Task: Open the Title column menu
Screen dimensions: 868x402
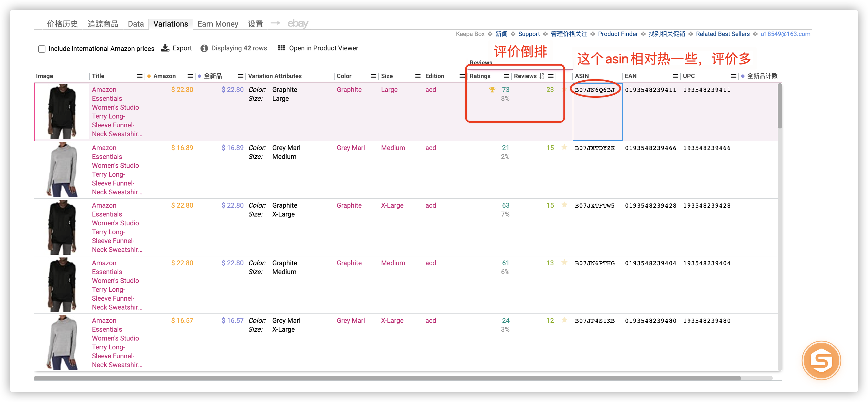Action: (140, 76)
